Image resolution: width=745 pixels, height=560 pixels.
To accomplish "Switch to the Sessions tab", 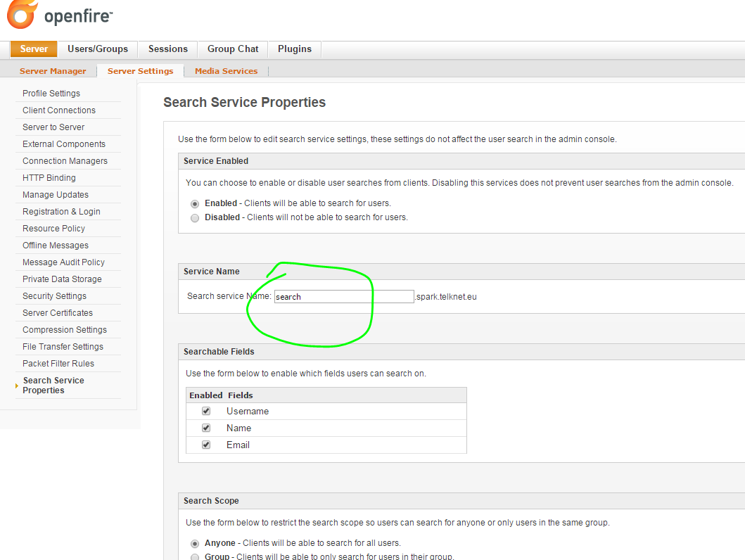I will click(x=168, y=49).
